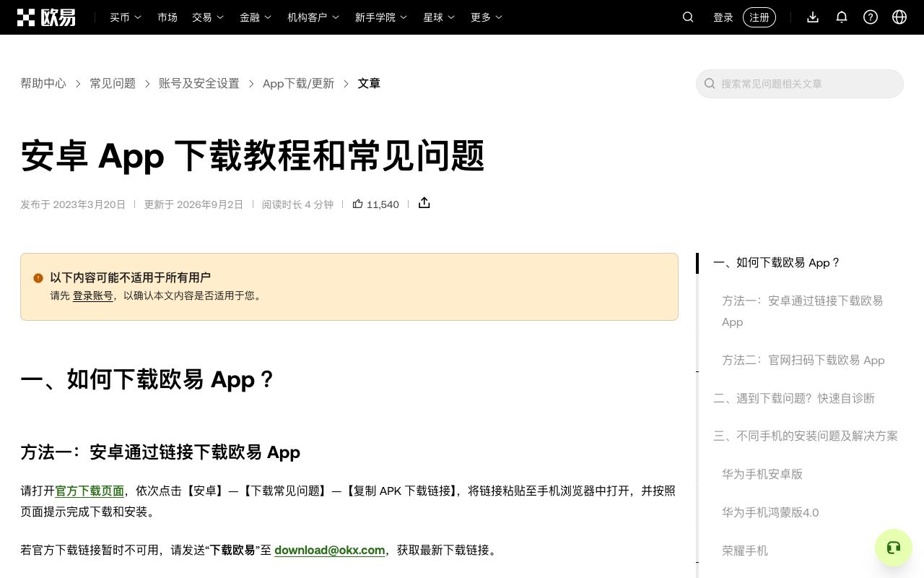This screenshot has width=924, height=578.
Task: Expand the 金融 dropdown menu
Action: [x=256, y=17]
